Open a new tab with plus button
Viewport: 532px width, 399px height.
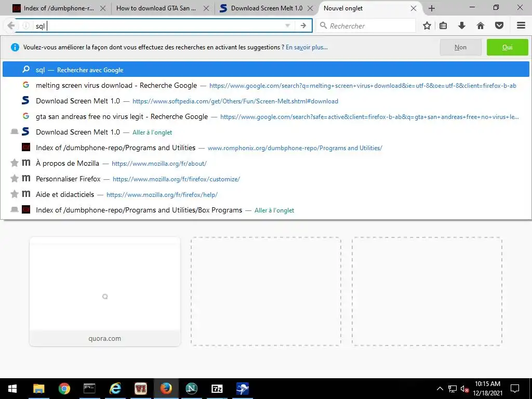(x=432, y=8)
